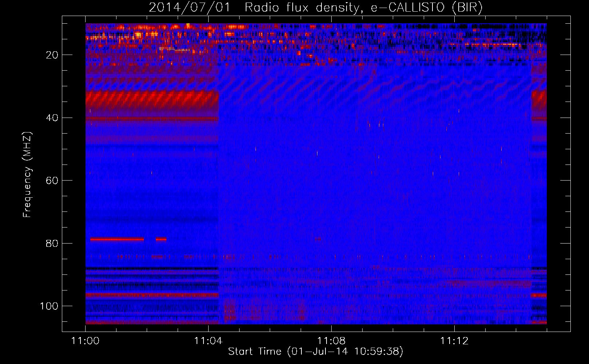Click the short red segment near 80 MHz
Image resolution: width=589 pixels, height=364 pixels.
coord(161,239)
